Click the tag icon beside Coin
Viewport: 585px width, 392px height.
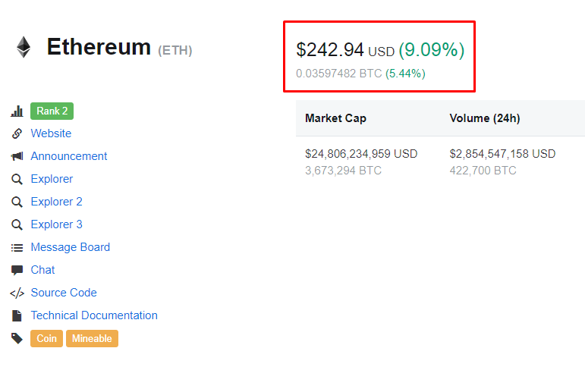17,338
